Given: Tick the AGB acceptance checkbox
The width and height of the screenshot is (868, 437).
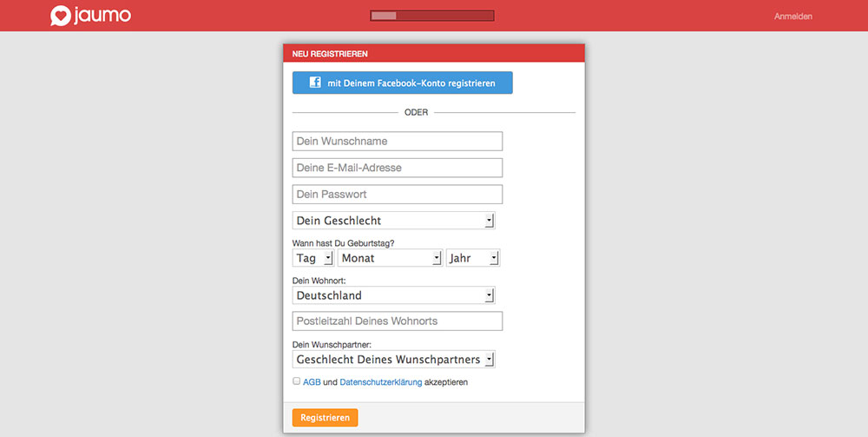Looking at the screenshot, I should pos(297,381).
